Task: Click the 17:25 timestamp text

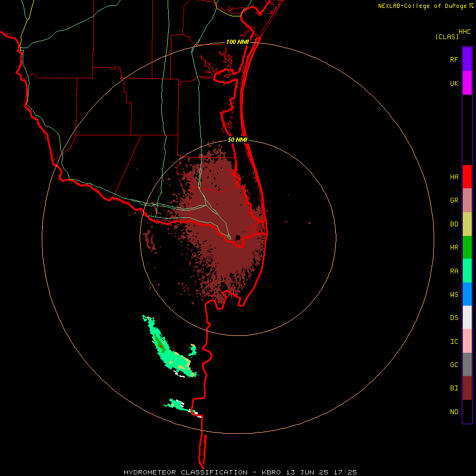Action: pyautogui.click(x=346, y=472)
